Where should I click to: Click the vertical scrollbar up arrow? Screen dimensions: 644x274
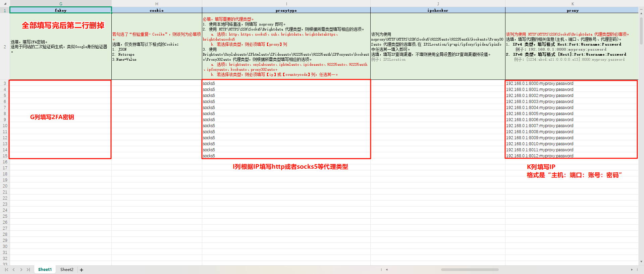641,13
